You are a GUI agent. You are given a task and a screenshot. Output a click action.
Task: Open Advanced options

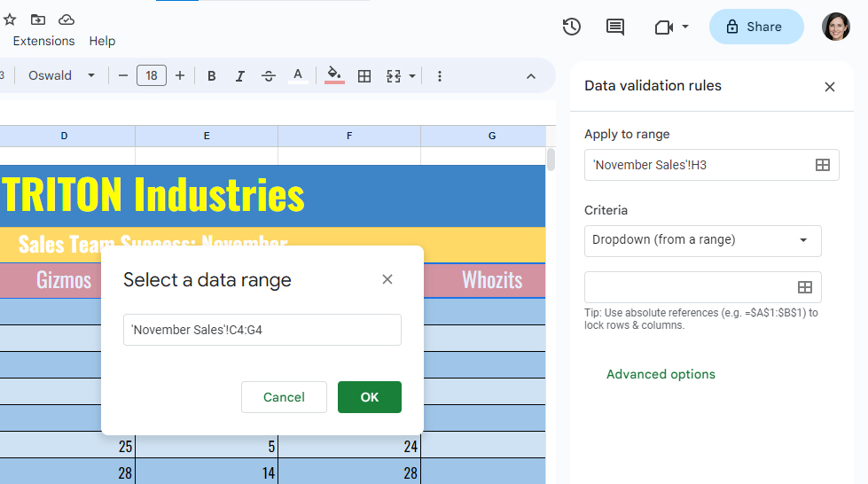point(661,374)
